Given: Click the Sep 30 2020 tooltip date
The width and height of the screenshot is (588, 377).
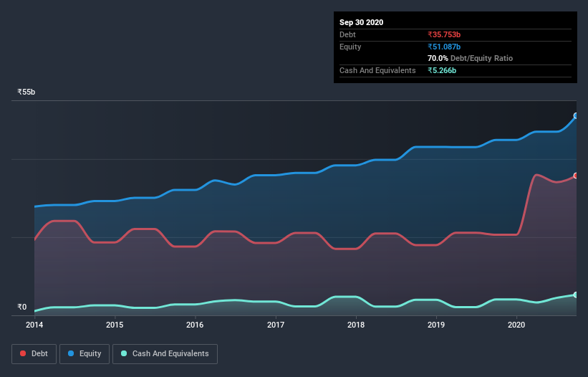Looking at the screenshot, I should coord(361,22).
